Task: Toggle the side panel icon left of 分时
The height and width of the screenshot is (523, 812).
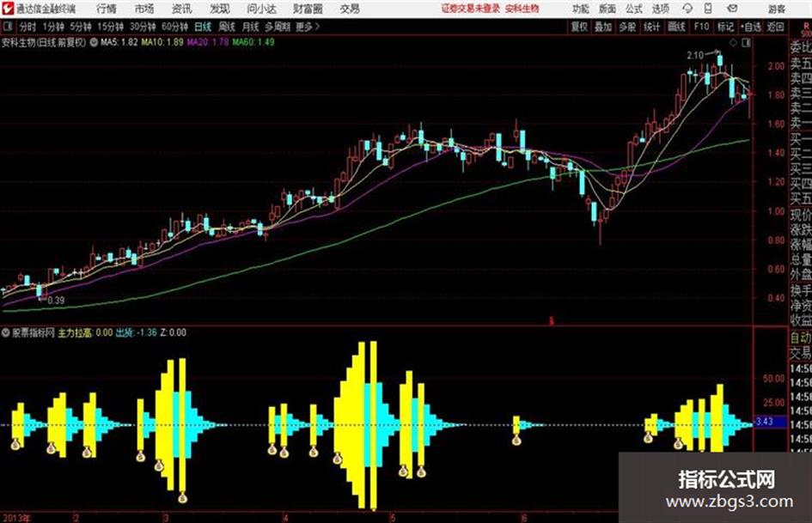Action: (x=7, y=27)
